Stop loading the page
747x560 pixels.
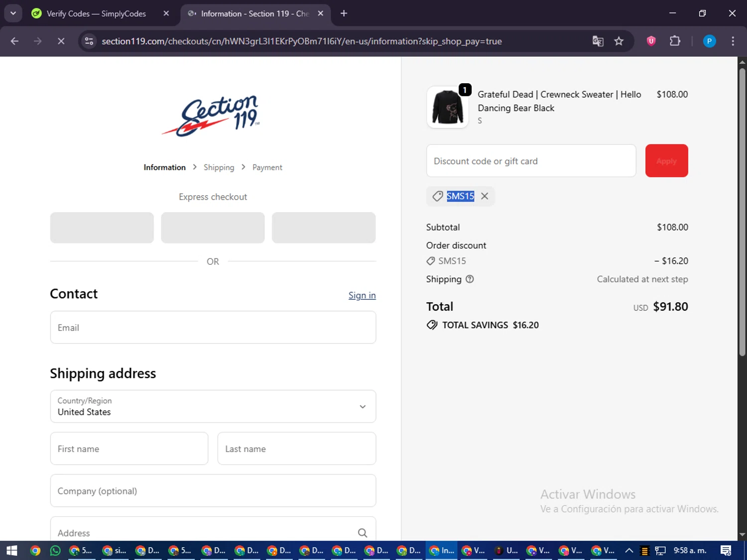pyautogui.click(x=61, y=41)
